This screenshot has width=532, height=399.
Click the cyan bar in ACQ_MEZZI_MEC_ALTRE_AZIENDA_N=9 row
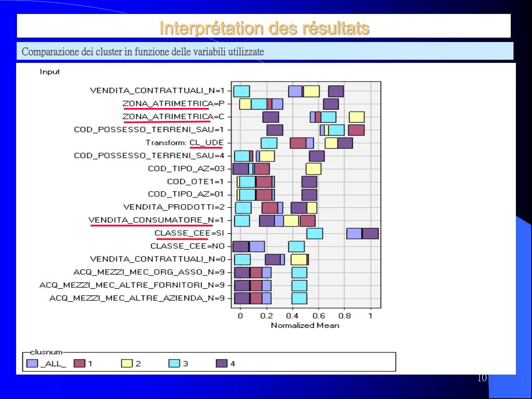click(299, 298)
